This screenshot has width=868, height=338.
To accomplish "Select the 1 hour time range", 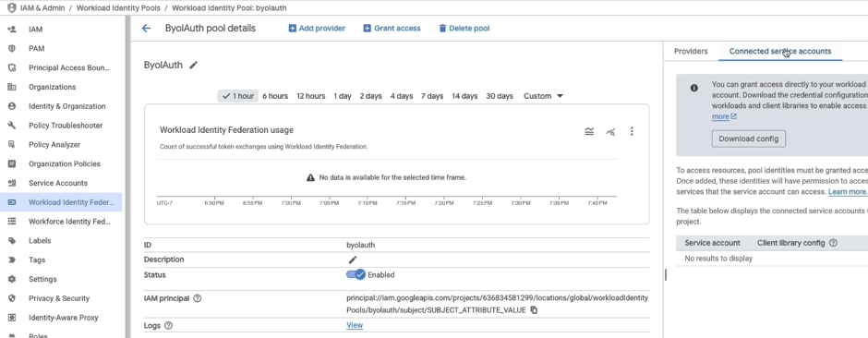I will coord(237,96).
